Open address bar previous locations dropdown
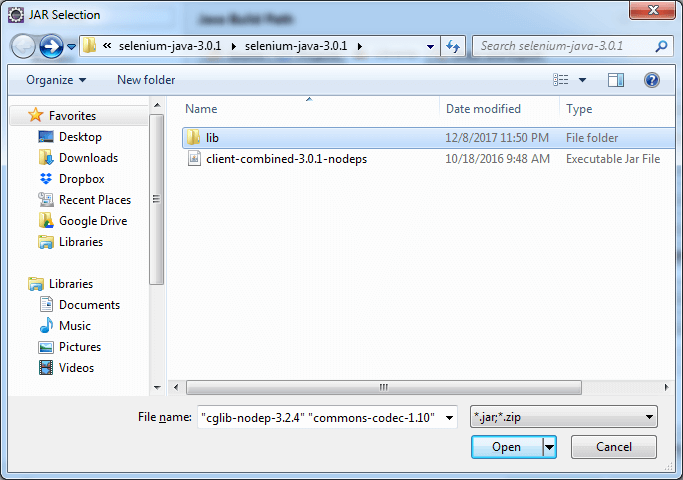 (430, 46)
